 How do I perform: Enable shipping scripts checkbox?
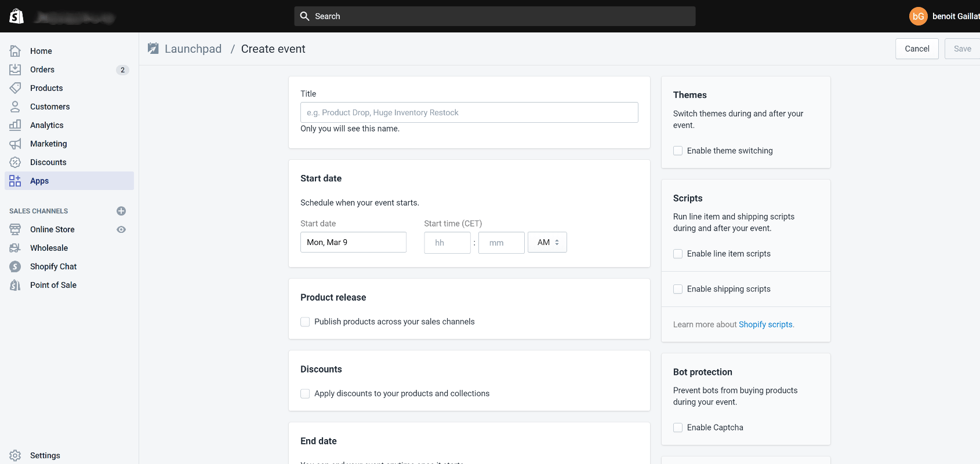678,289
